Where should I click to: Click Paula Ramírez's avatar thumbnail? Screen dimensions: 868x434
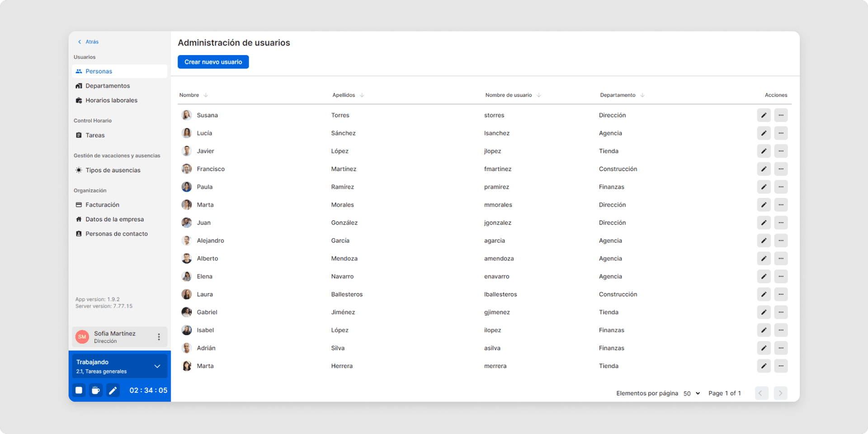click(x=187, y=187)
